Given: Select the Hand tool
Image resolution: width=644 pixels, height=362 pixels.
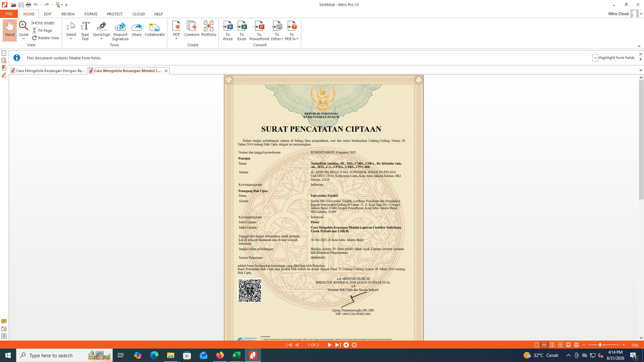Looking at the screenshot, I should click(x=10, y=29).
